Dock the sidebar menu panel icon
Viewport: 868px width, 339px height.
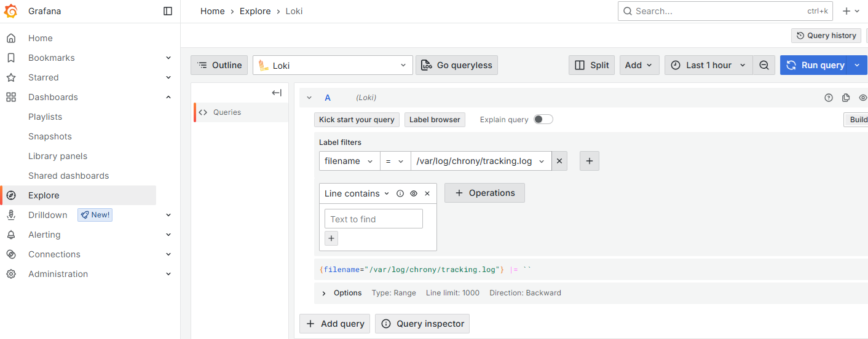point(168,11)
